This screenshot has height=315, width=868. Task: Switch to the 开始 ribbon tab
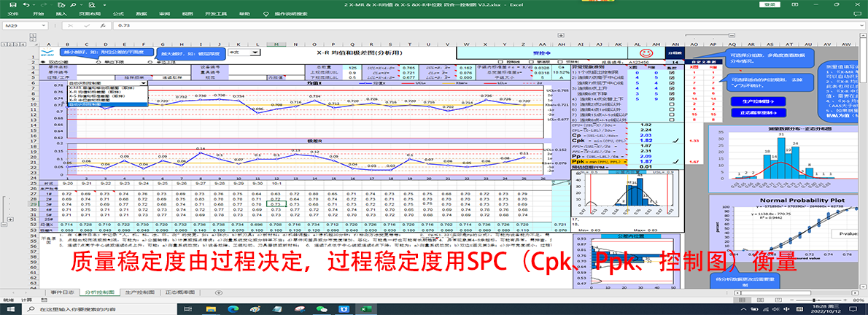tap(38, 13)
